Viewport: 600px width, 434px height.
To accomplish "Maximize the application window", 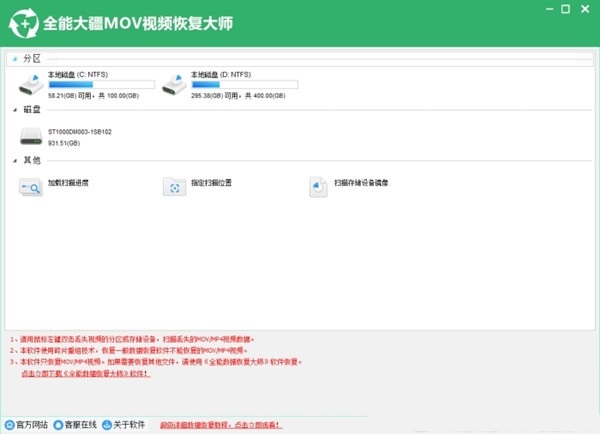I will (566, 9).
